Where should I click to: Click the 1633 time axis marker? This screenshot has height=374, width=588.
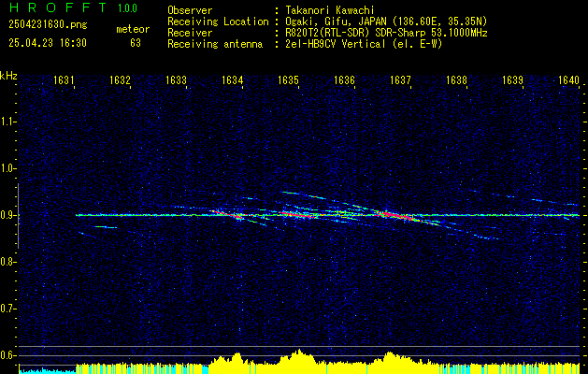click(x=176, y=80)
